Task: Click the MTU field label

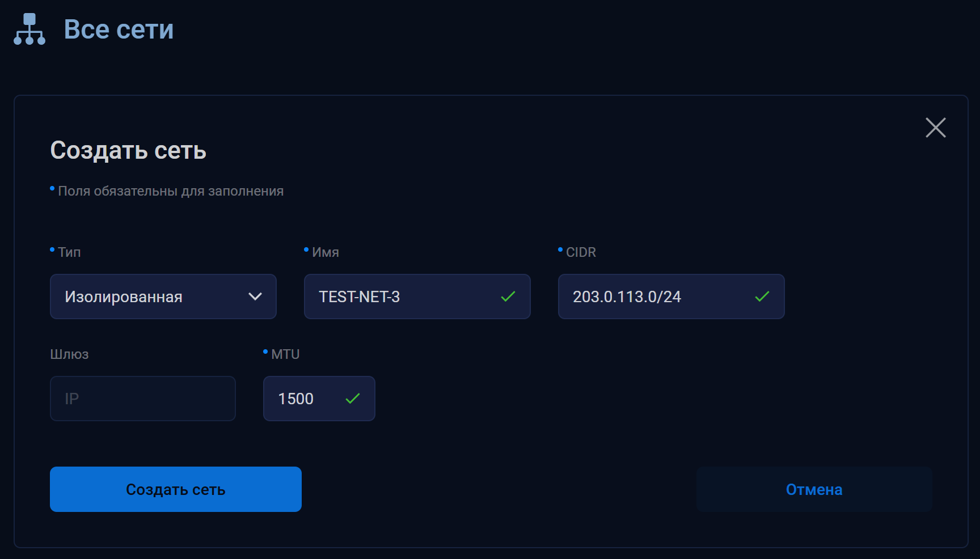Action: (x=285, y=354)
